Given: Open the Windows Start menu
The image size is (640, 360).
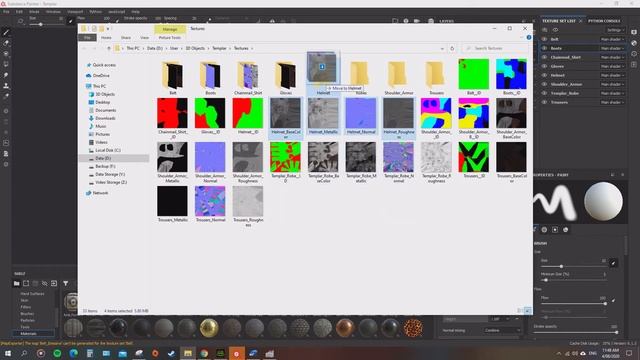Looking at the screenshot, I should coord(7,353).
